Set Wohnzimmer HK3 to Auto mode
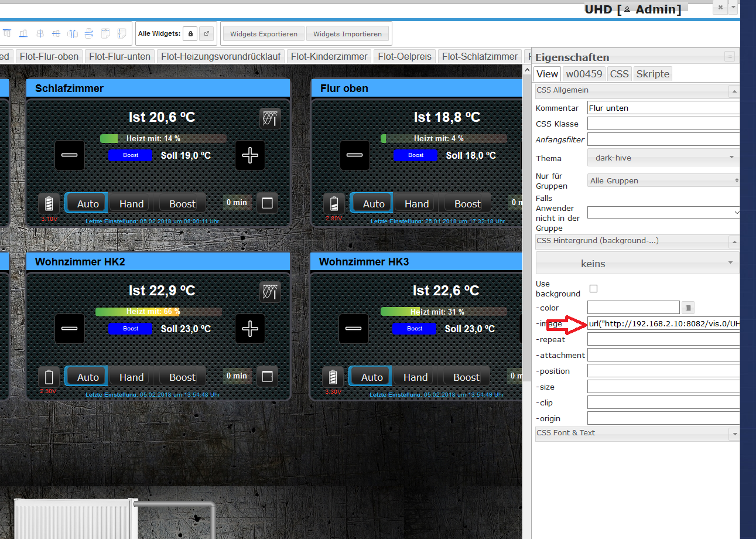Image resolution: width=756 pixels, height=539 pixels. tap(371, 377)
